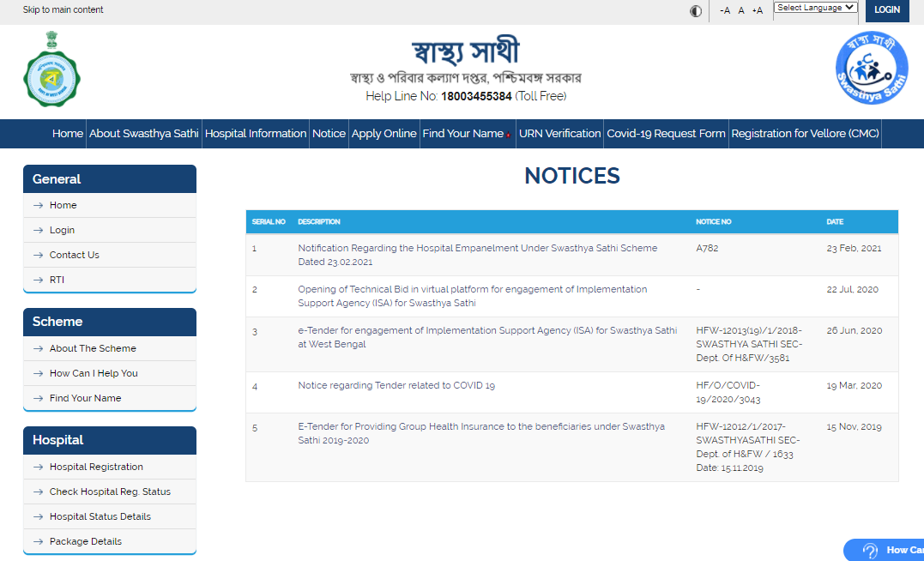Viewport: 924px width, 561px height.
Task: Open Hospital Registration sidebar link
Action: point(96,467)
